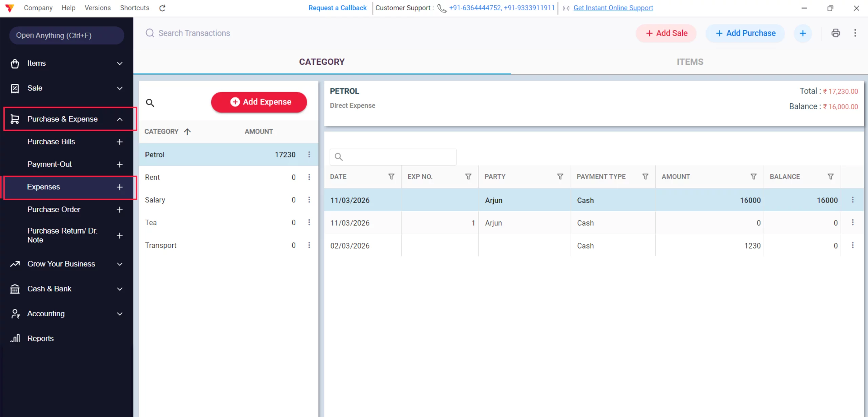This screenshot has height=417, width=868.
Task: Toggle CATEGORY column sort arrow
Action: pos(188,132)
